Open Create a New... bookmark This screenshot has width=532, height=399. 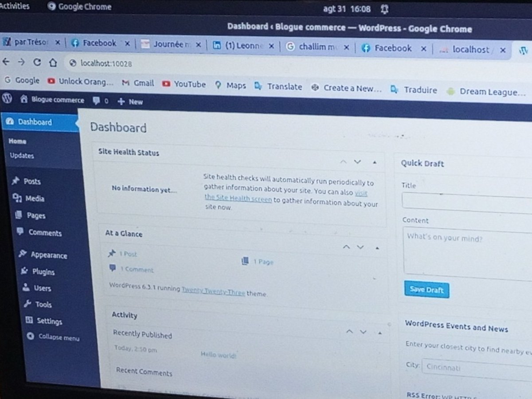346,88
